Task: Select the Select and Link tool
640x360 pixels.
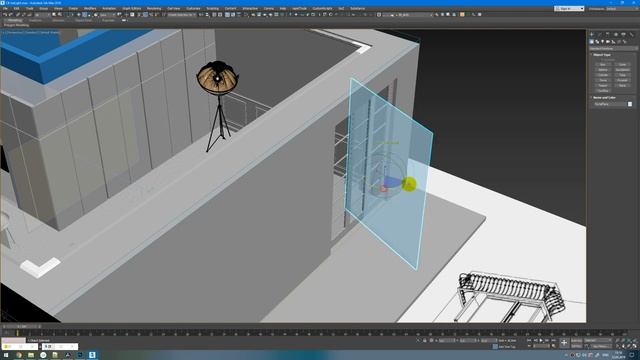Action: coord(18,14)
